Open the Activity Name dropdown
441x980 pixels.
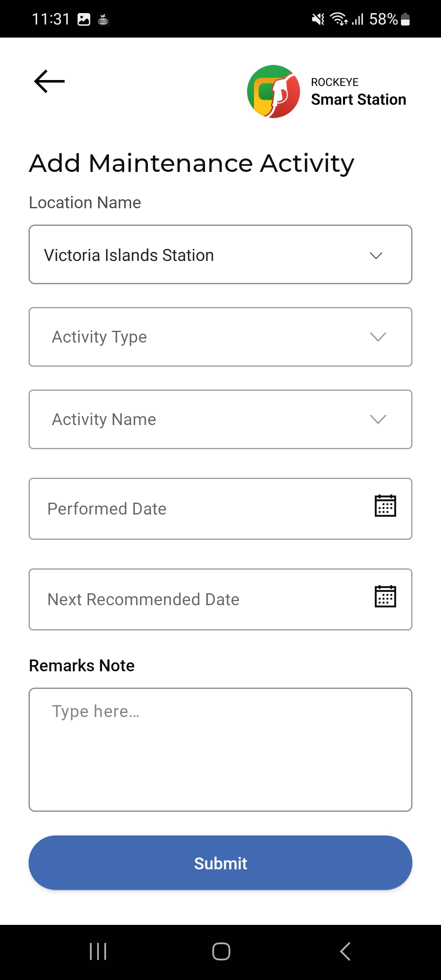pyautogui.click(x=220, y=419)
